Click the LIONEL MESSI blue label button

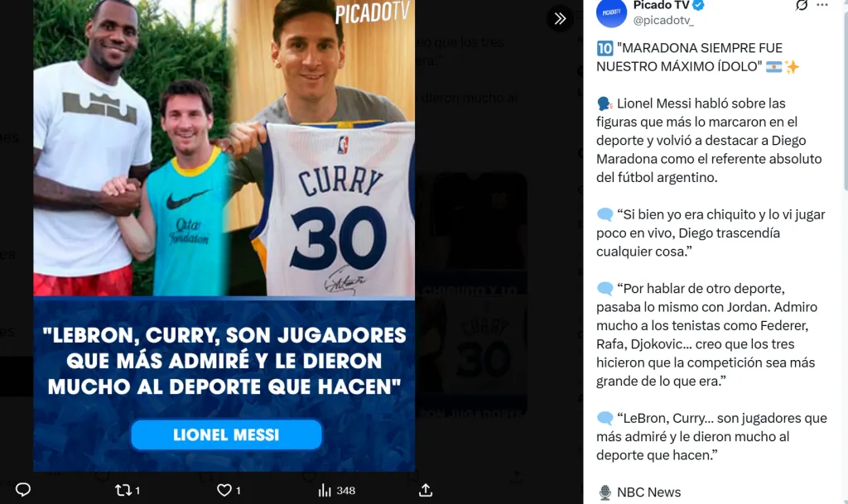click(x=226, y=434)
